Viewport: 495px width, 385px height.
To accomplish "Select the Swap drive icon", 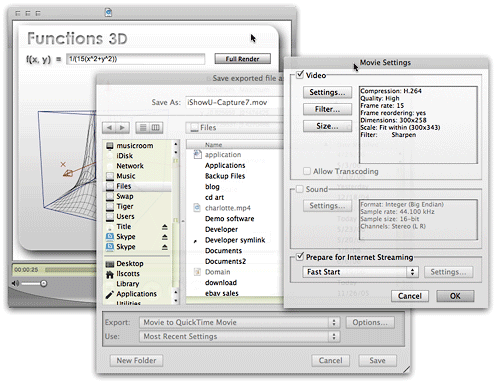I will pos(110,196).
